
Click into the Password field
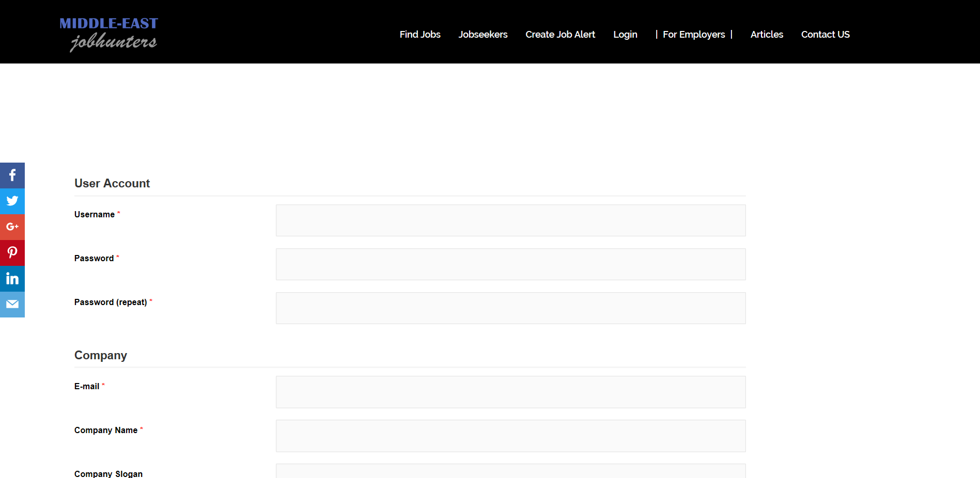(510, 264)
